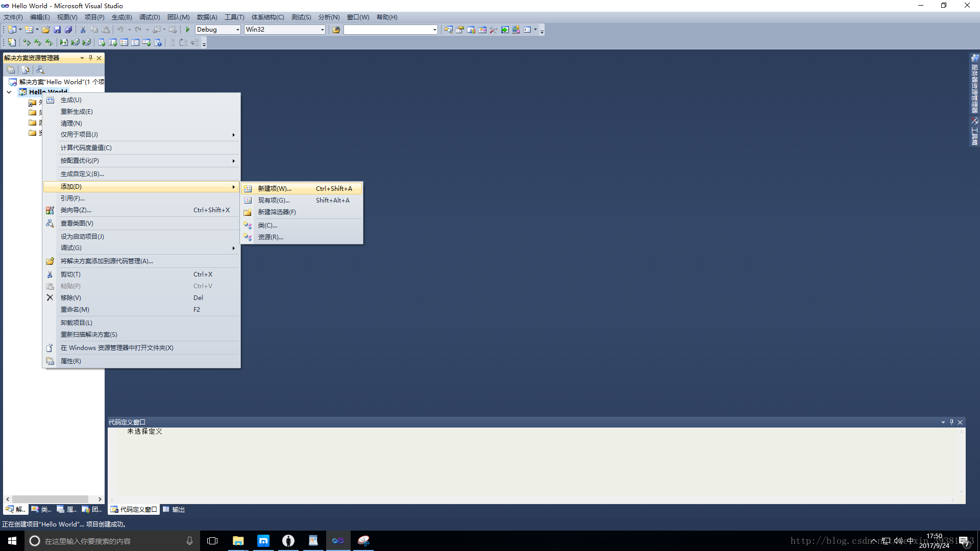Select 新建项(W)... from the Add submenu

[x=302, y=189]
